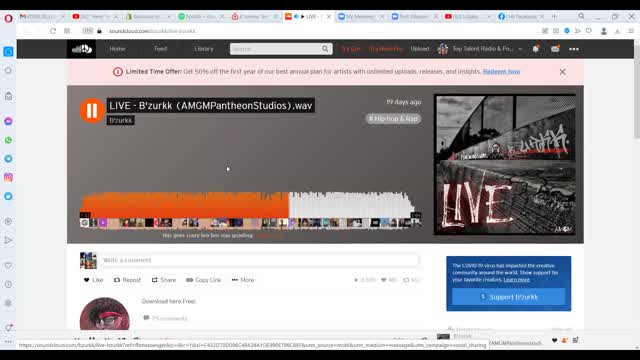Image resolution: width=640 pixels, height=360 pixels.
Task: Click the SoundCloud logo icon
Action: (82, 49)
